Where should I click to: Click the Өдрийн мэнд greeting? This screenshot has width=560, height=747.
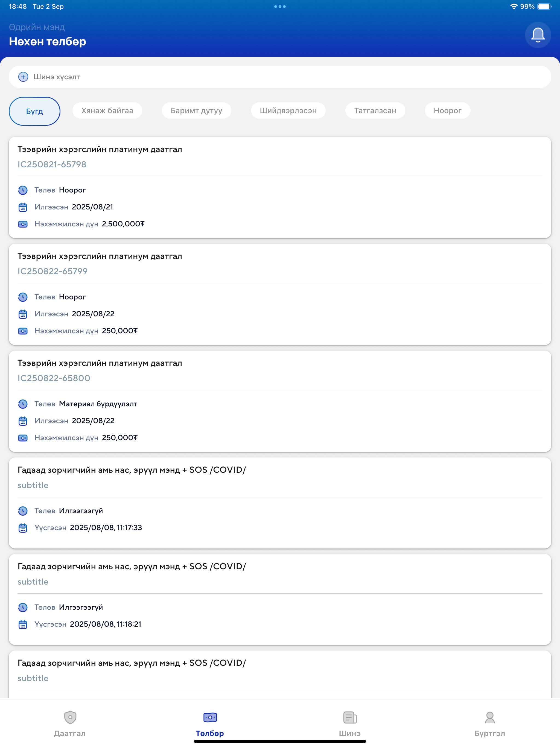pyautogui.click(x=37, y=27)
